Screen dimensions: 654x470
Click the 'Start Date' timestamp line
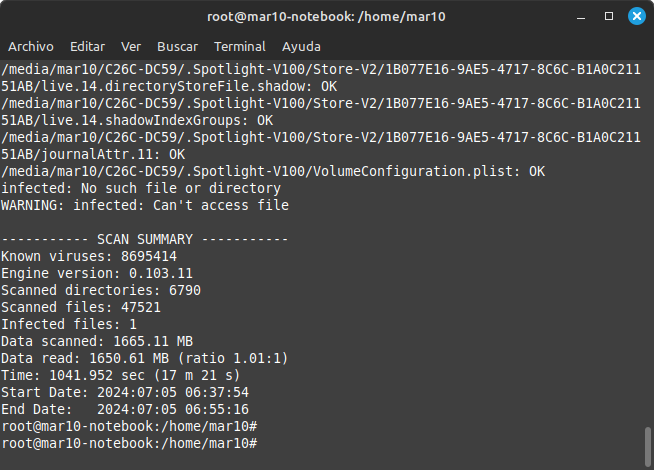[x=125, y=392]
